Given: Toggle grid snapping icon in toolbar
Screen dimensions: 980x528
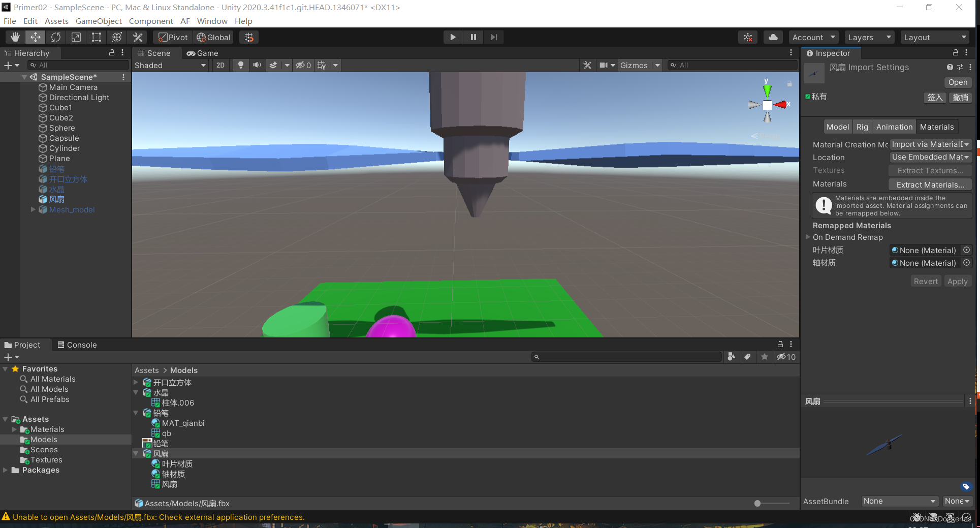Looking at the screenshot, I should 249,37.
